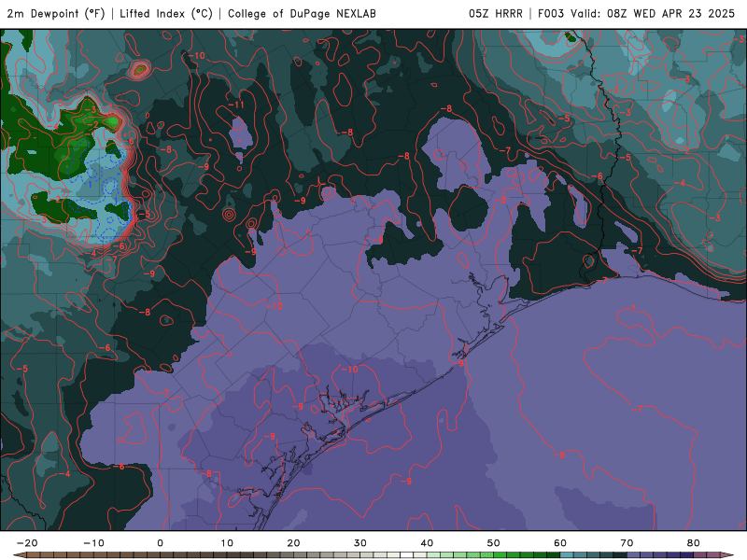Viewport: 747px width, 560px height.
Task: Click the 50 color scale label
Action: click(x=494, y=543)
